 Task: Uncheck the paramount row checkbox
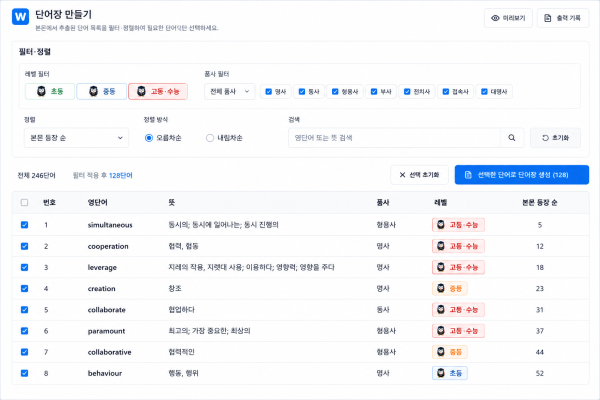(x=24, y=331)
